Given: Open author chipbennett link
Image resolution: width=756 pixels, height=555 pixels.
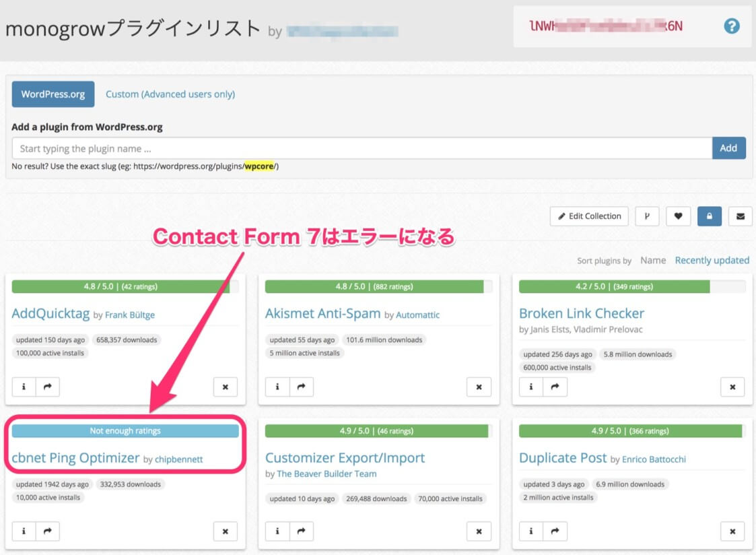Looking at the screenshot, I should coord(178,459).
